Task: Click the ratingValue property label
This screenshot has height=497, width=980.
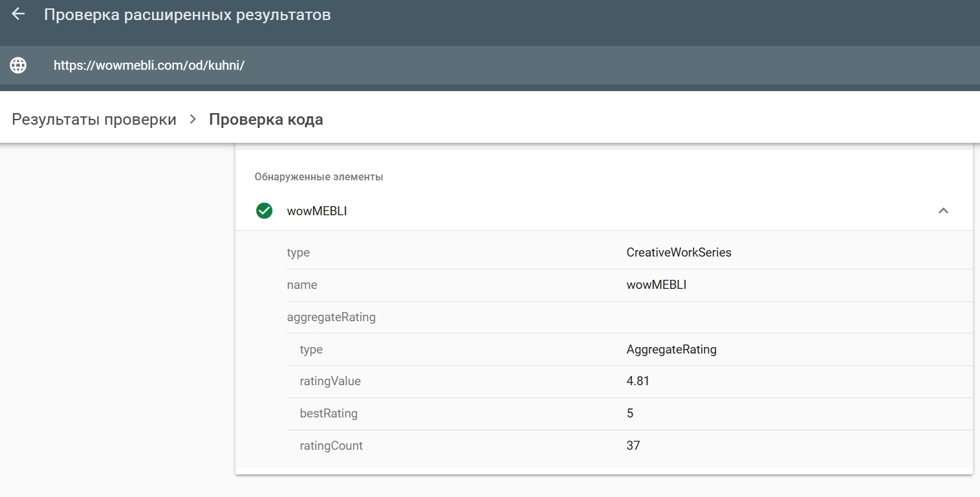Action: click(x=331, y=381)
